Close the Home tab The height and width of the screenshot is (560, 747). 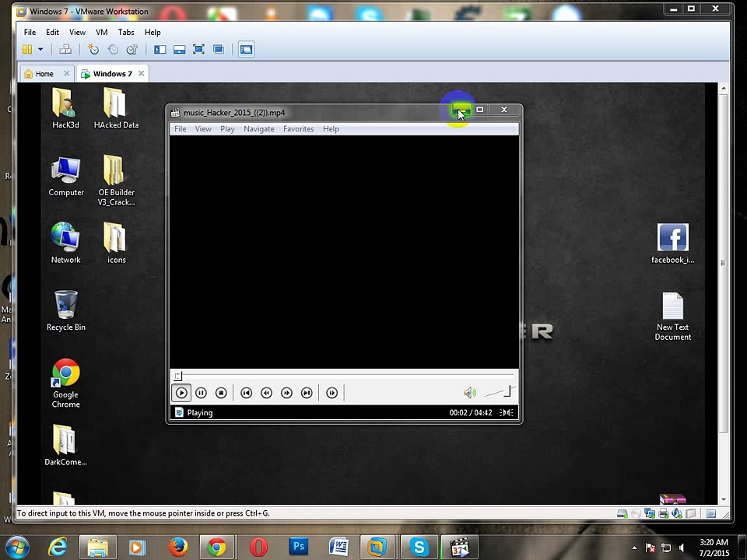click(67, 73)
